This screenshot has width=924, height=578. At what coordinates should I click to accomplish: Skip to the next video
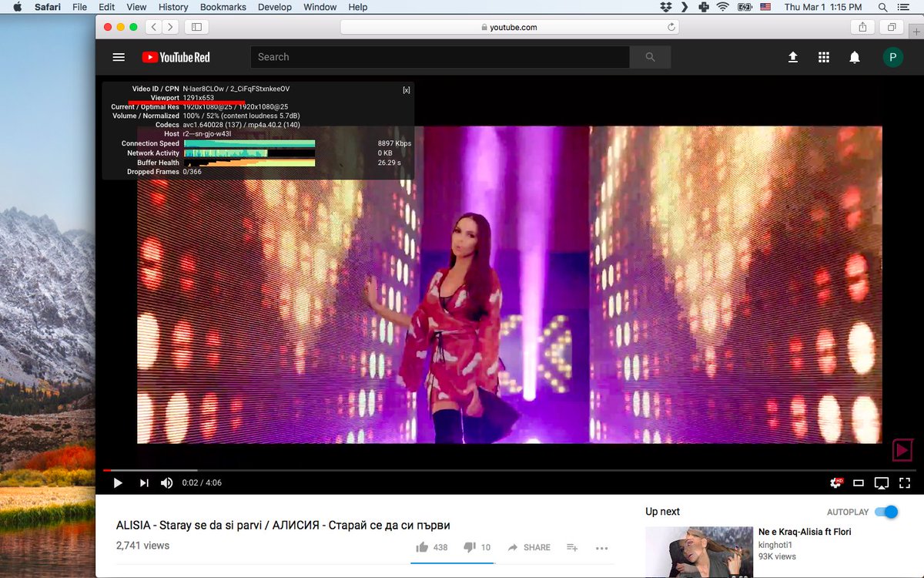point(144,483)
